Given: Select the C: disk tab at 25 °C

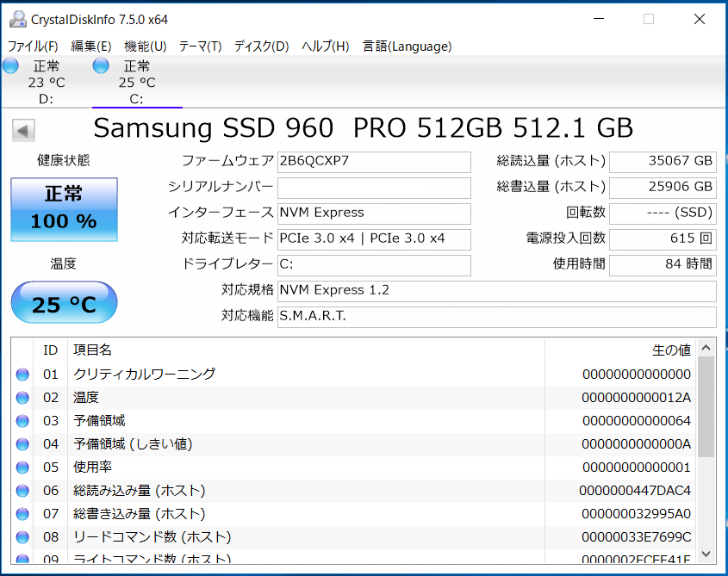Looking at the screenshot, I should point(138,82).
